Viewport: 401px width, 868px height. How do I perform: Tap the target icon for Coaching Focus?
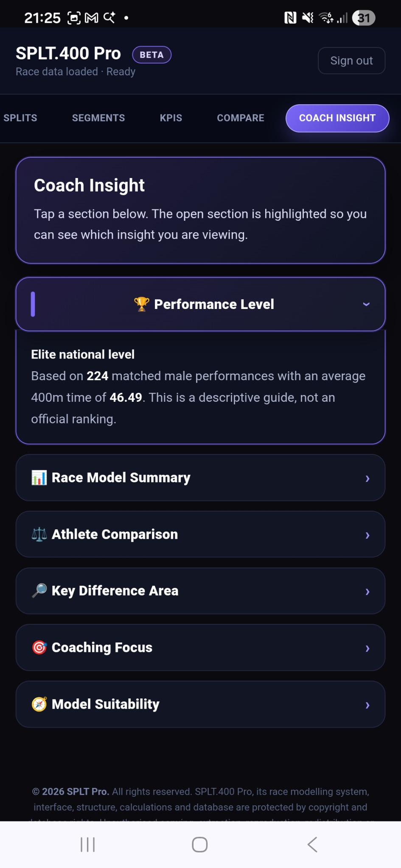pyautogui.click(x=39, y=648)
